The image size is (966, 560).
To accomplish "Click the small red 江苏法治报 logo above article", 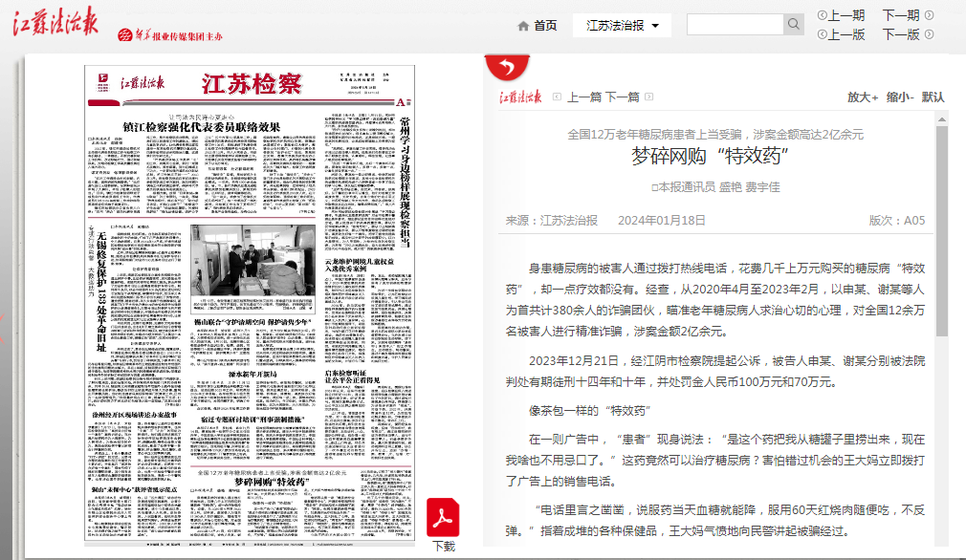I will (x=520, y=97).
